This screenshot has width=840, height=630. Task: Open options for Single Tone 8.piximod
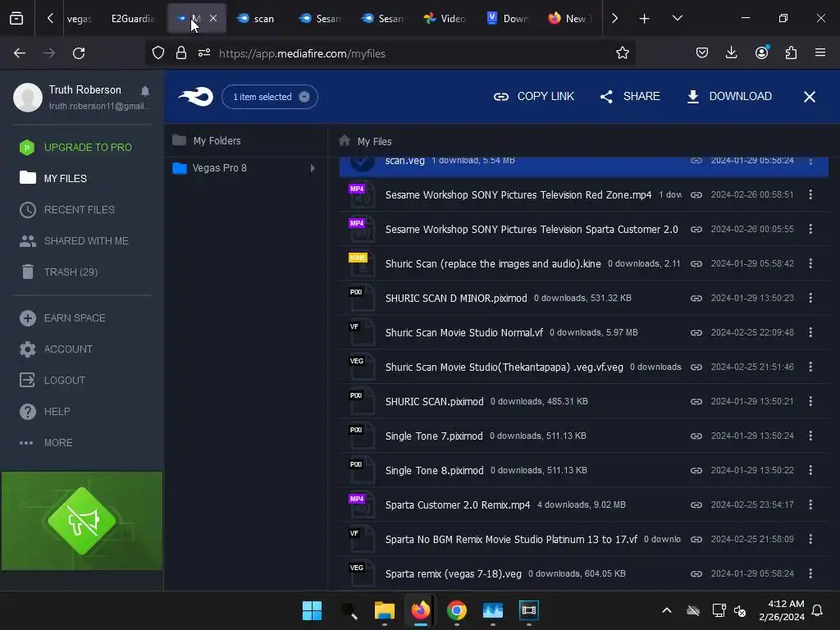(810, 470)
